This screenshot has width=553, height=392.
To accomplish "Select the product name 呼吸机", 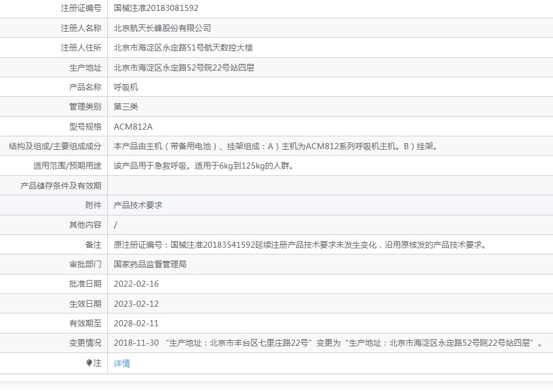I will [126, 87].
